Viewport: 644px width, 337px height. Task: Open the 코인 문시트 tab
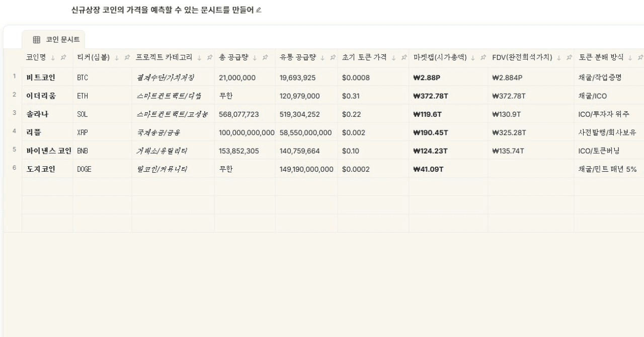point(53,40)
